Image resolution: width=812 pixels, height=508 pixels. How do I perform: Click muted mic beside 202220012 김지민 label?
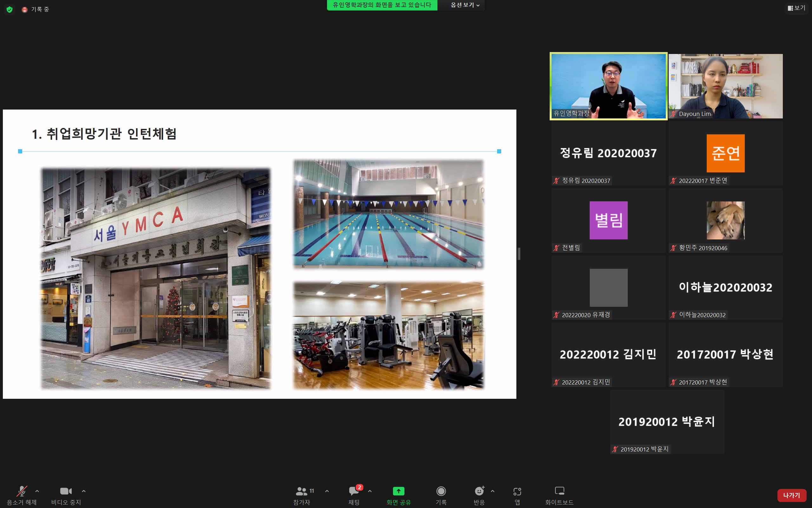[556, 382]
